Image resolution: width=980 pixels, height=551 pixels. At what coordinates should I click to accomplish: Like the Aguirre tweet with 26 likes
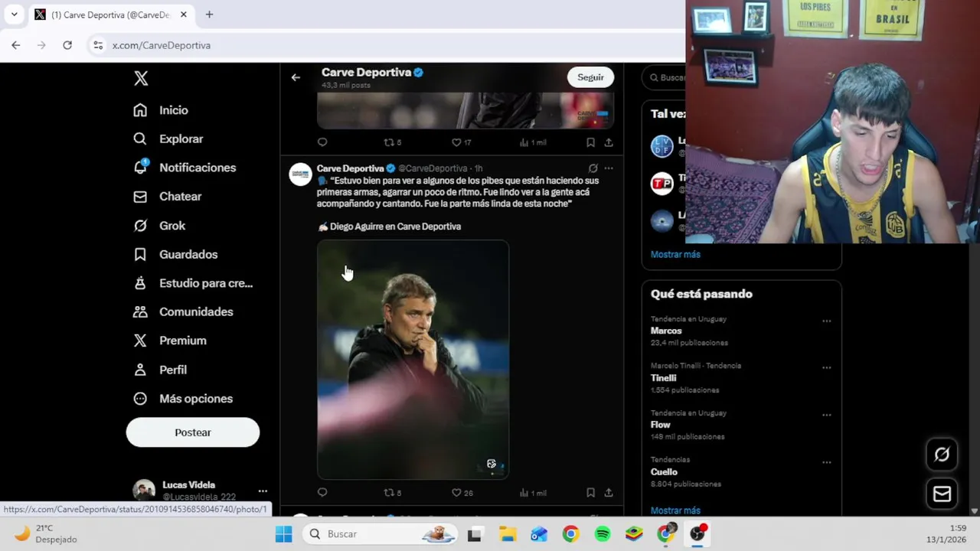coord(462,493)
